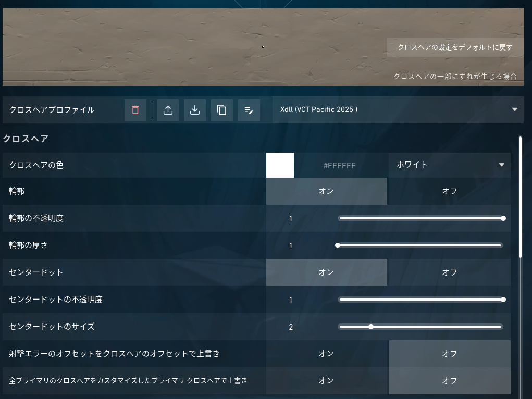
Task: Disable 射撃エラーのオフセット override オフ
Action: tap(450, 354)
